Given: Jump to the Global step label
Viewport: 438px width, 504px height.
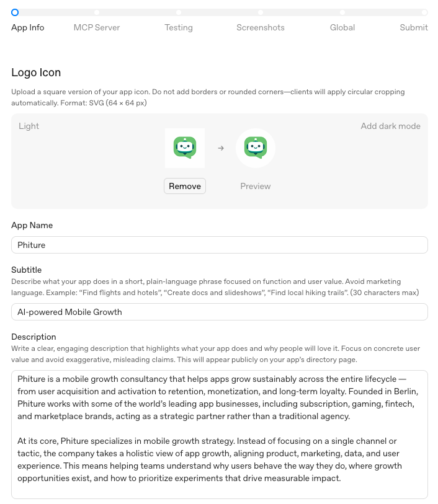Looking at the screenshot, I should click(342, 27).
